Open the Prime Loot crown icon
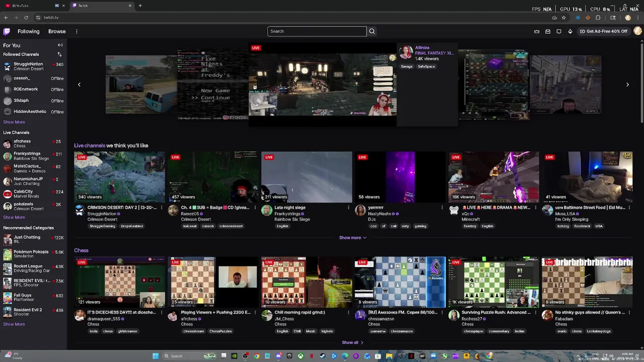This screenshot has height=362, width=644. click(x=537, y=31)
